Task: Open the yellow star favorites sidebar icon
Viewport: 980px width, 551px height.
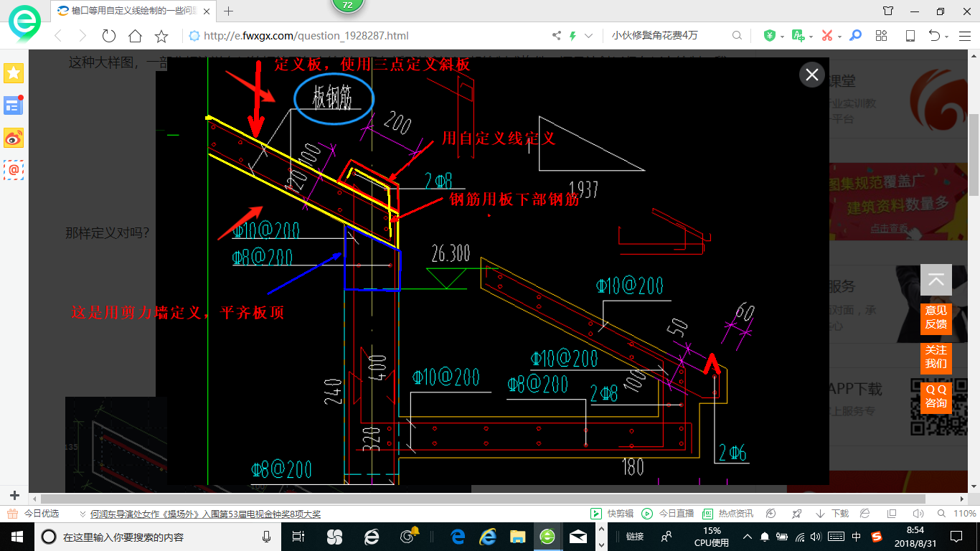Action: (14, 72)
